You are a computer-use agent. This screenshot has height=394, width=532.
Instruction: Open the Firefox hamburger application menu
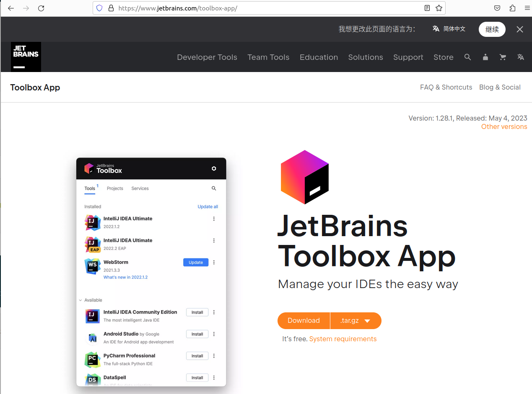527,8
